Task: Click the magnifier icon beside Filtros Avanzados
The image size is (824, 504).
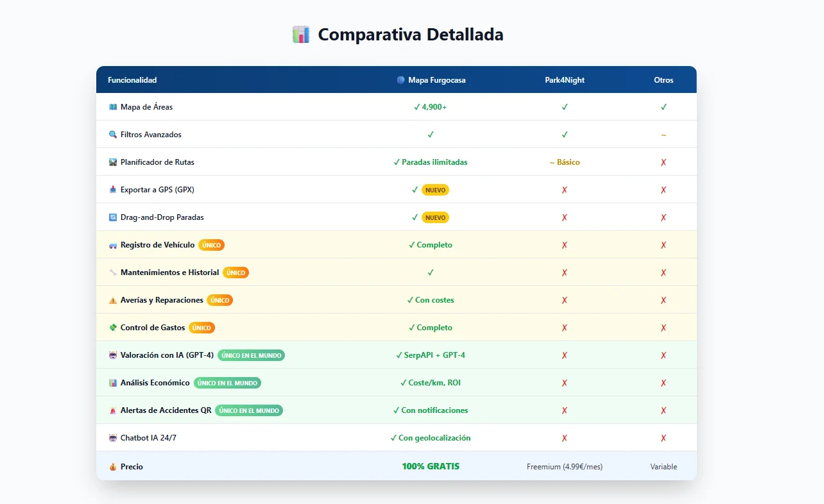Action: (x=113, y=135)
